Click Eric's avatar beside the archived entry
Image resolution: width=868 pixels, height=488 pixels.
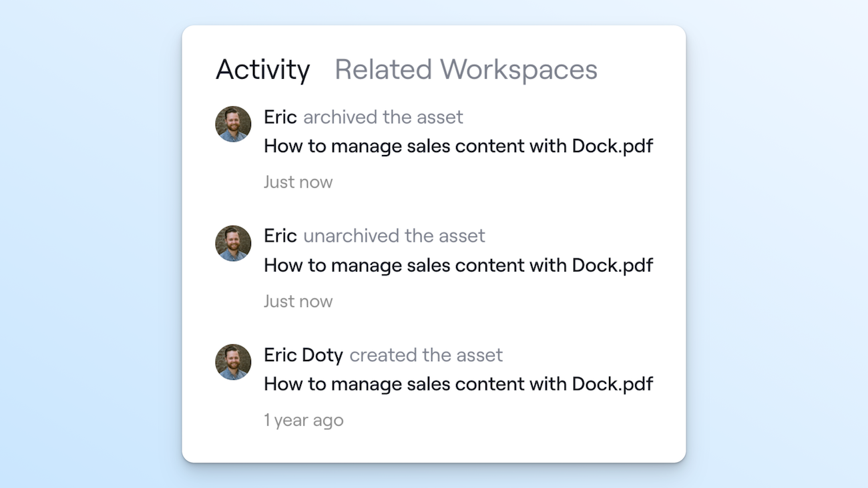click(233, 124)
